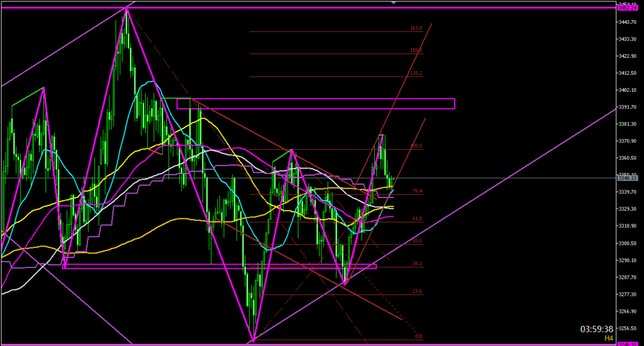This screenshot has height=346, width=644.
Task: Click 3443.70 on the price scale
Action: coord(628,22)
